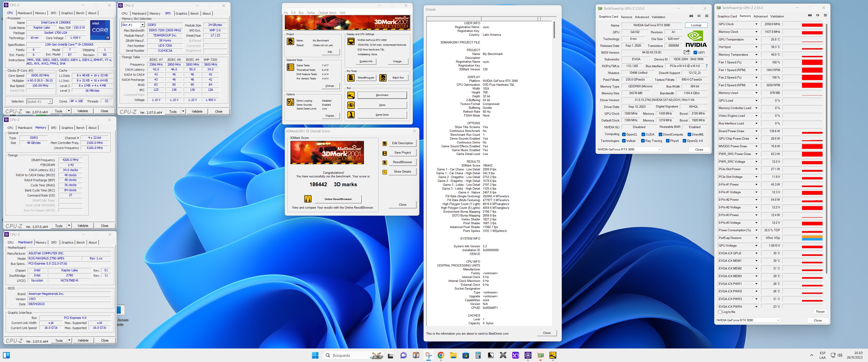Image resolution: width=868 pixels, height=362 pixels.
Task: Open Calculator from the taskbar
Action: click(478, 355)
